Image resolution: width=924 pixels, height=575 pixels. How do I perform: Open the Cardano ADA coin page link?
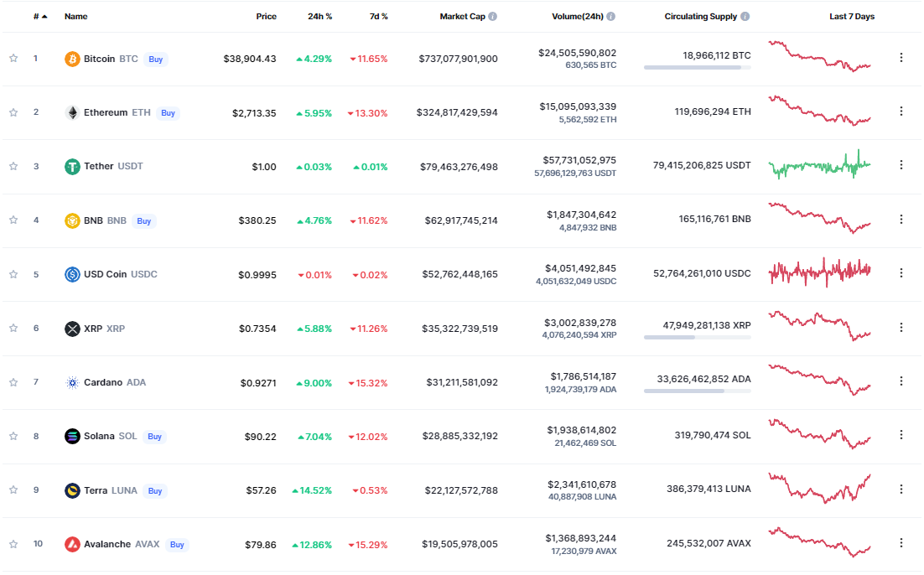tap(115, 382)
